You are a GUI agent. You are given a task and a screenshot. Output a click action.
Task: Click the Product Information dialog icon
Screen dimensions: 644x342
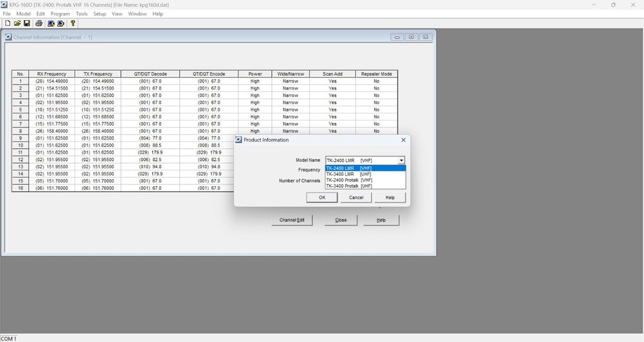pos(238,140)
